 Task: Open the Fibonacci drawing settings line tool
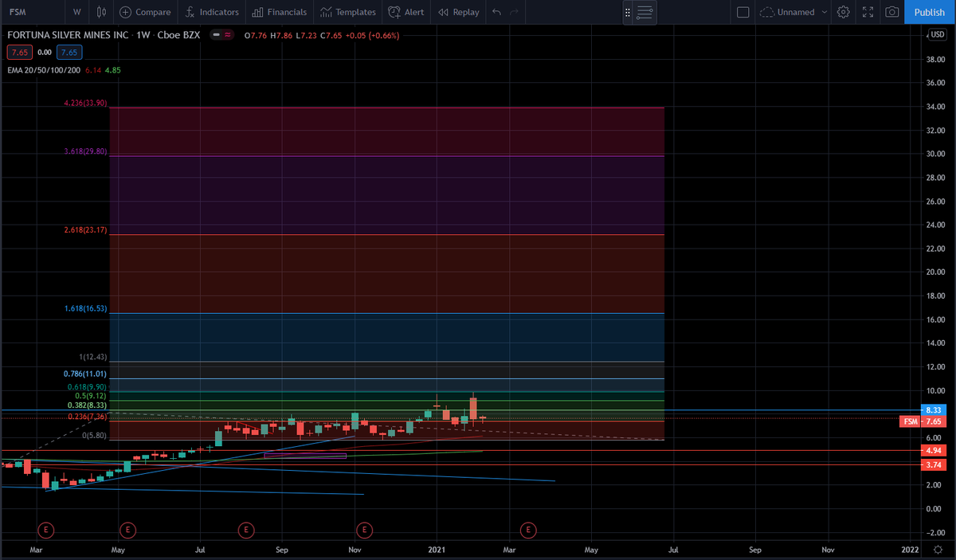coord(645,12)
